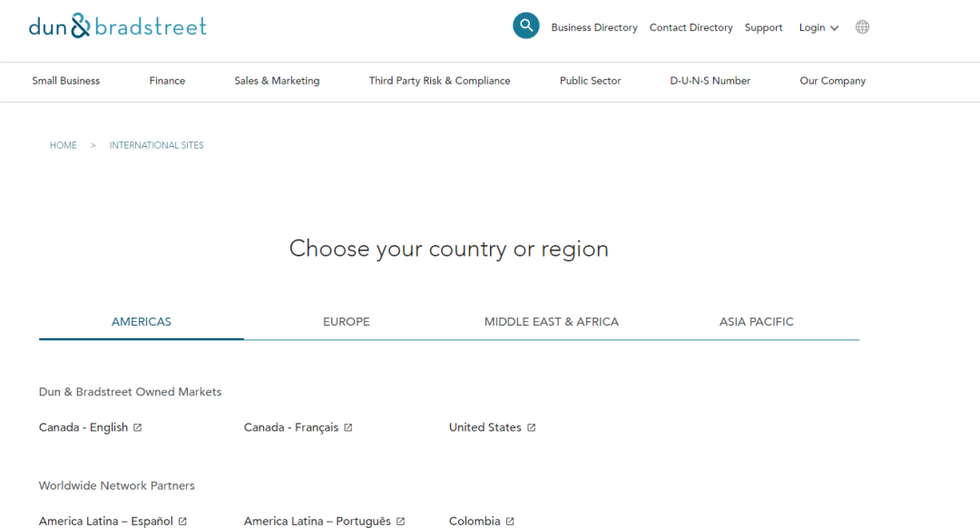Open the Small Business menu

65,81
